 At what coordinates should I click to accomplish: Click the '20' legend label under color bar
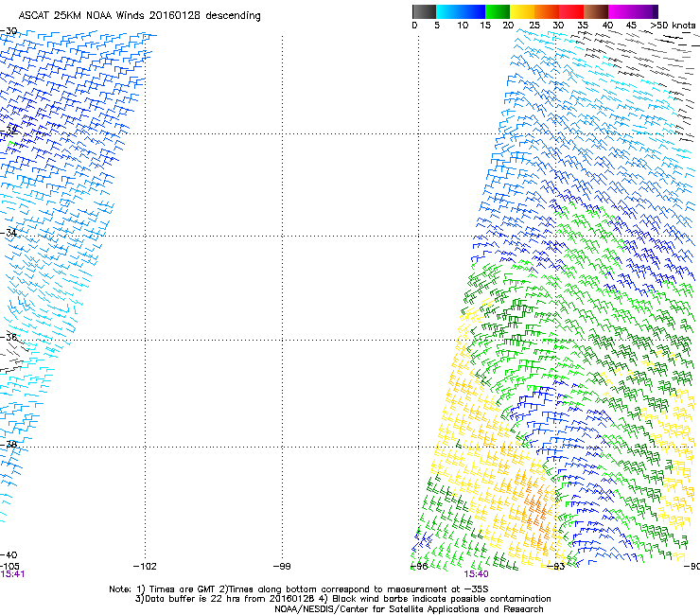click(x=508, y=26)
